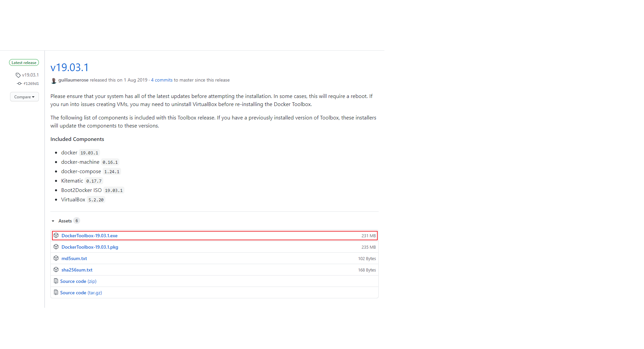Download DockerToolbox-19.03.1.pkg
The image size is (644, 349).
click(x=90, y=247)
